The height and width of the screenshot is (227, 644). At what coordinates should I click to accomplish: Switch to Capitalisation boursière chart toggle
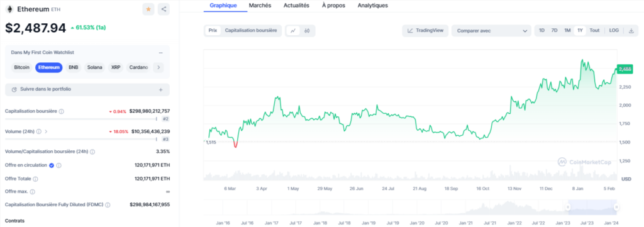click(x=251, y=30)
